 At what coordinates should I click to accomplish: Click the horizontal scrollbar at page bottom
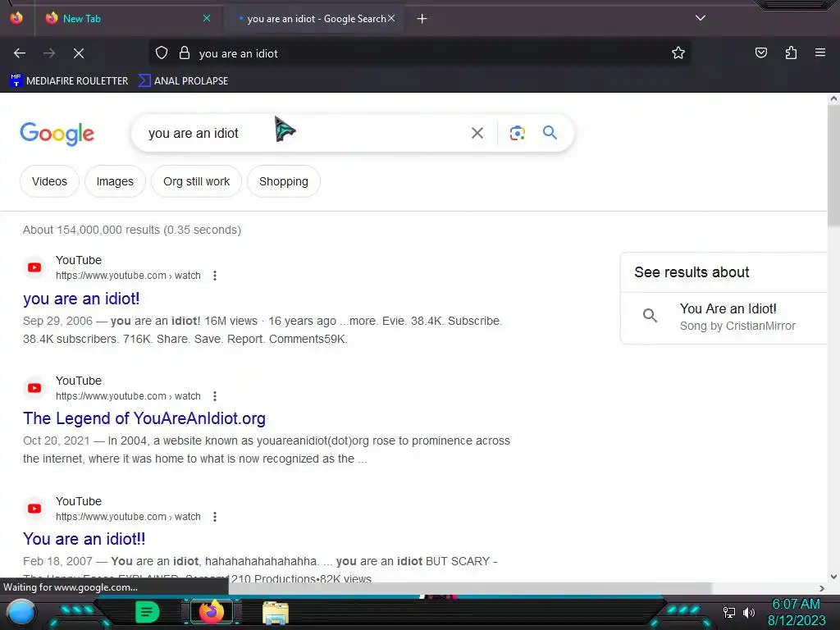coord(470,588)
